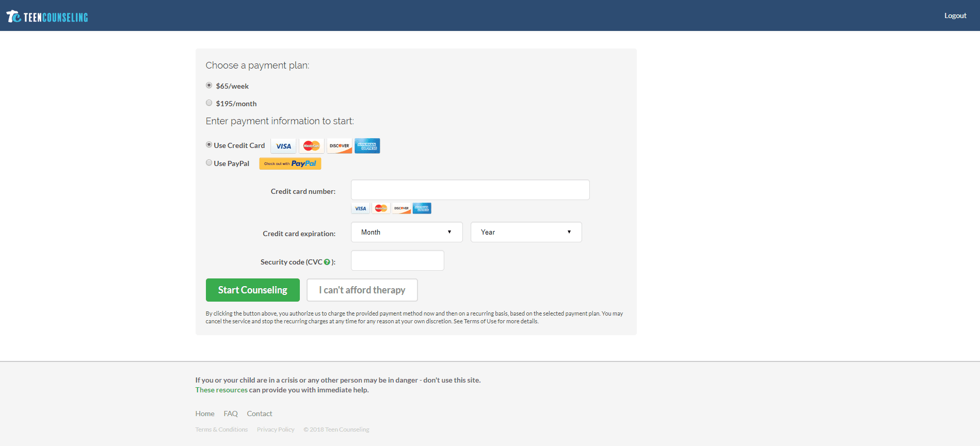Click into the credit card number field

pos(470,190)
